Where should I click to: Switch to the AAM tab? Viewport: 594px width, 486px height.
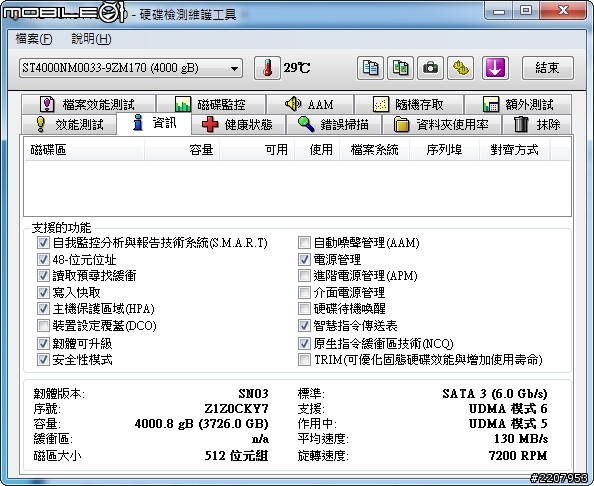(310, 104)
